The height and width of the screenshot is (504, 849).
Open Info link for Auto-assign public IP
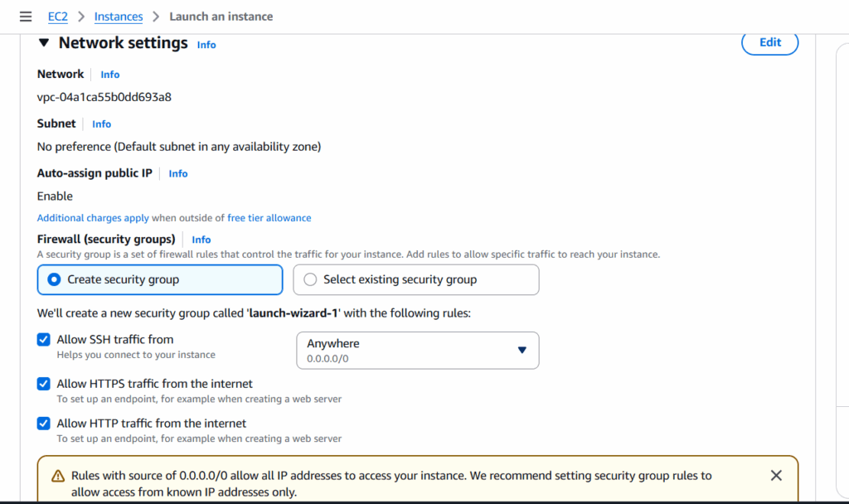(178, 174)
